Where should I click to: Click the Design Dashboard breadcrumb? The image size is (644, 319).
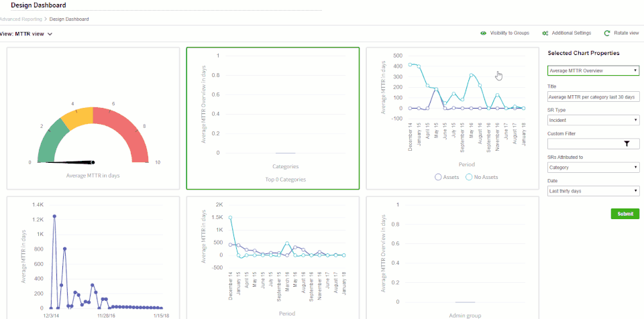coord(69,19)
